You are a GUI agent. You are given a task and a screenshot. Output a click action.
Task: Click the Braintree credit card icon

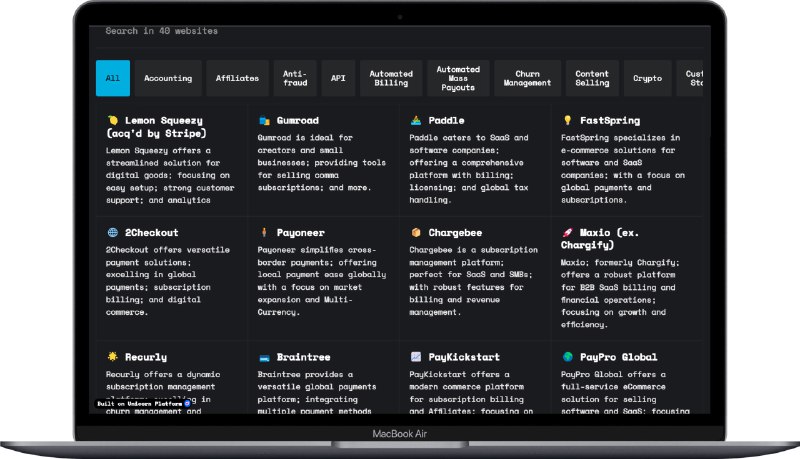pyautogui.click(x=264, y=356)
